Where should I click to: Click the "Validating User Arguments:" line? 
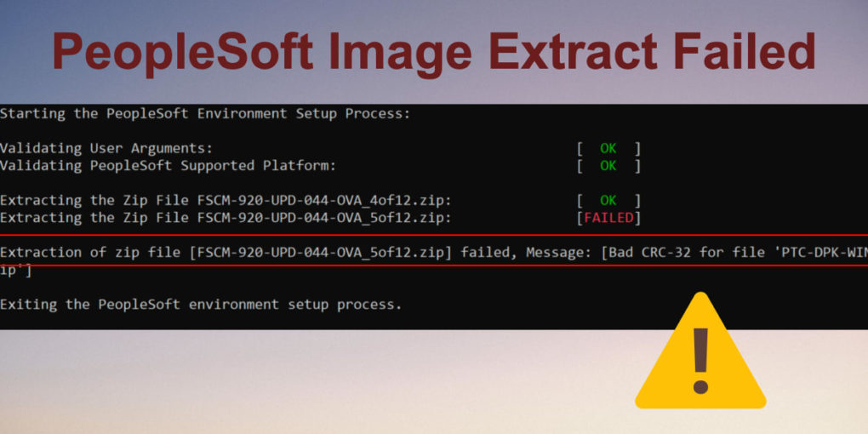tap(106, 148)
